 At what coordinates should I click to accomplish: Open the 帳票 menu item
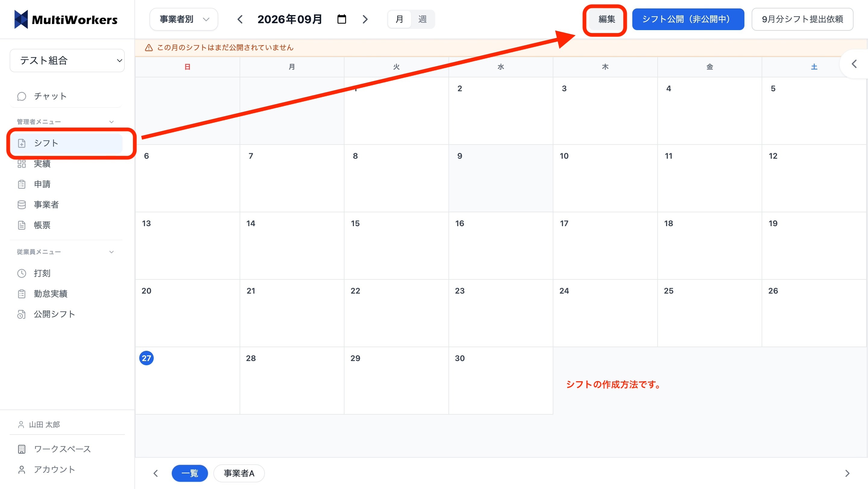point(66,225)
